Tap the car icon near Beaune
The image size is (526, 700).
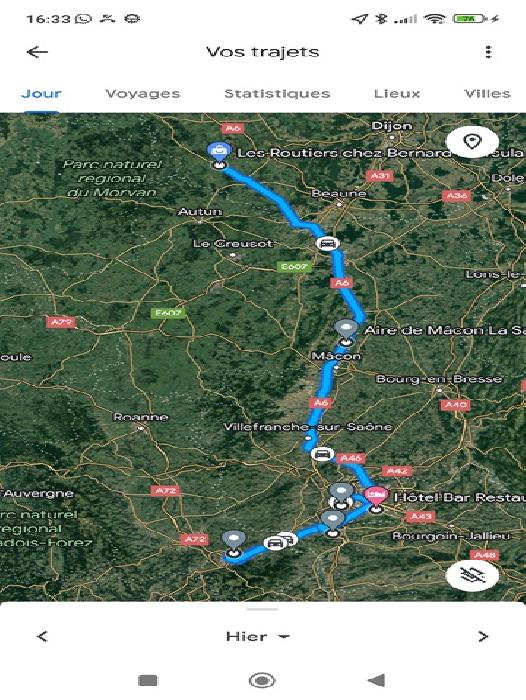[x=327, y=244]
